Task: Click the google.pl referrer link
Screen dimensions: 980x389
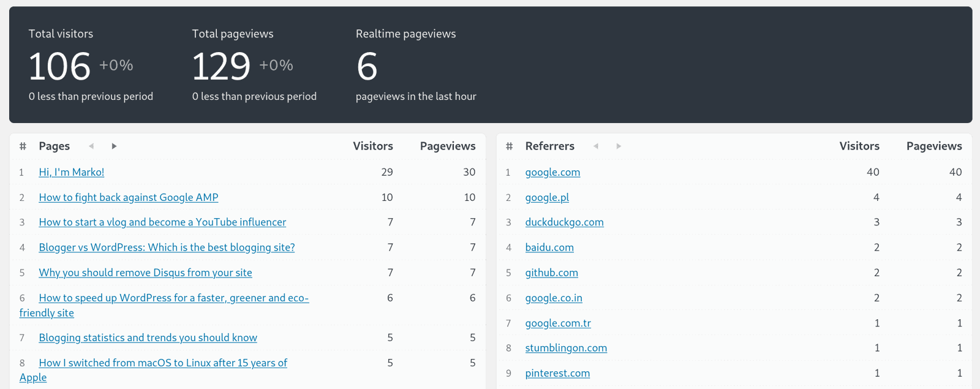Action: click(x=547, y=197)
